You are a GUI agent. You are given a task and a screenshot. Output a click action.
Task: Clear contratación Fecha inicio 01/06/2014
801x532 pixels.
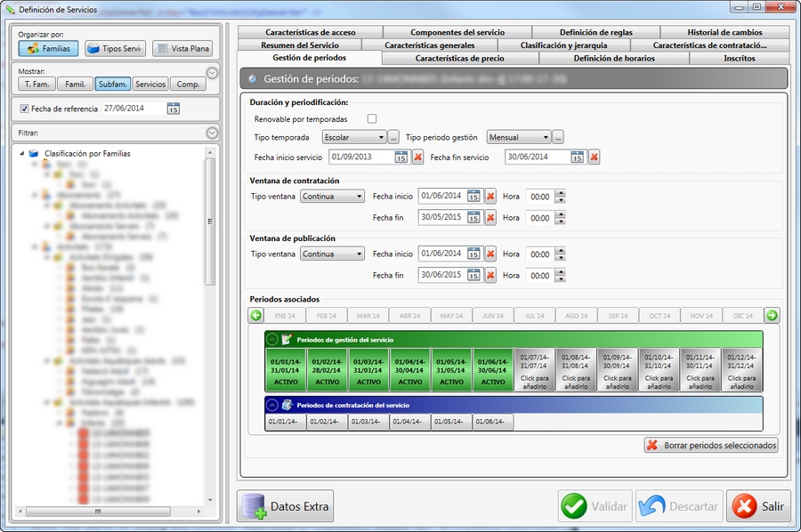[x=490, y=196]
